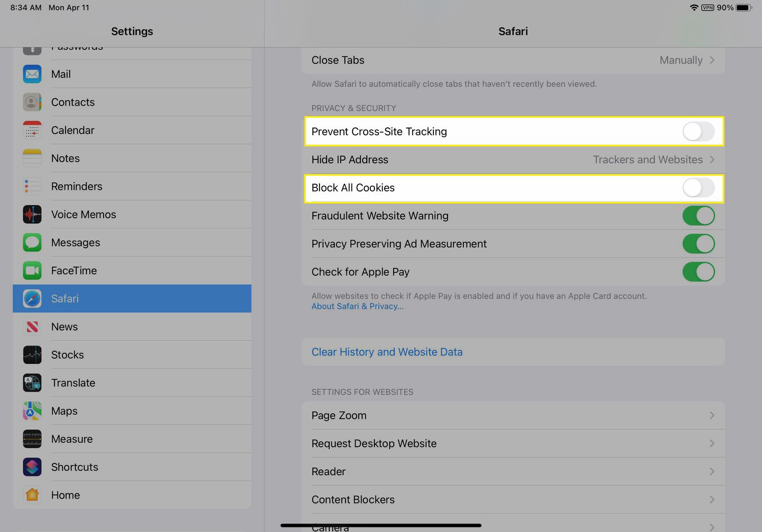
Task: Select FaceTime text in sidebar
Action: tap(74, 271)
